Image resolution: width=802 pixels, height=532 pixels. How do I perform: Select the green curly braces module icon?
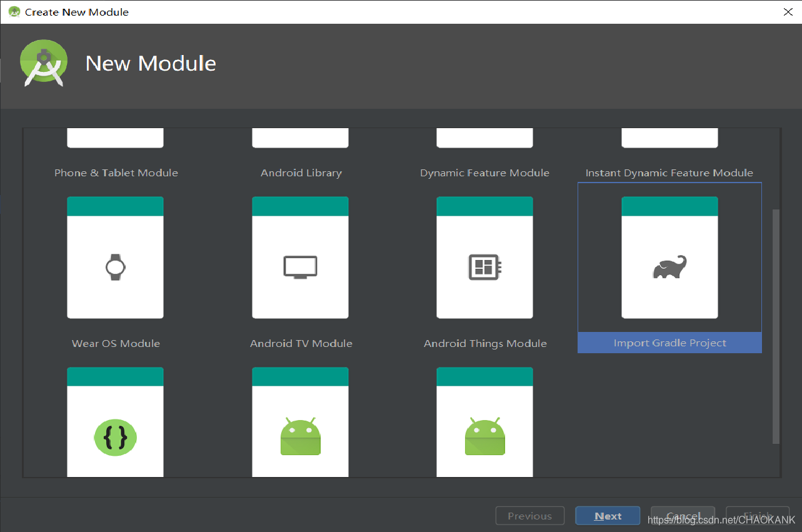(x=116, y=438)
